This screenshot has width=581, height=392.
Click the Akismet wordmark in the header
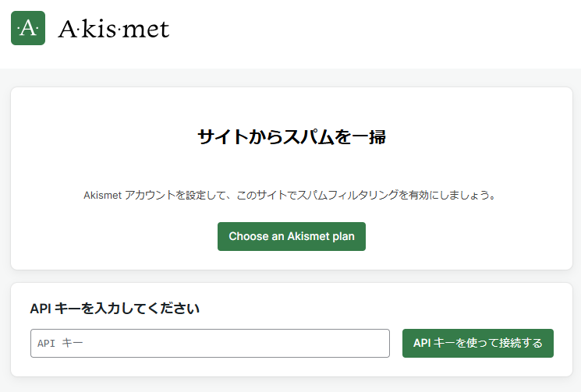point(114,29)
